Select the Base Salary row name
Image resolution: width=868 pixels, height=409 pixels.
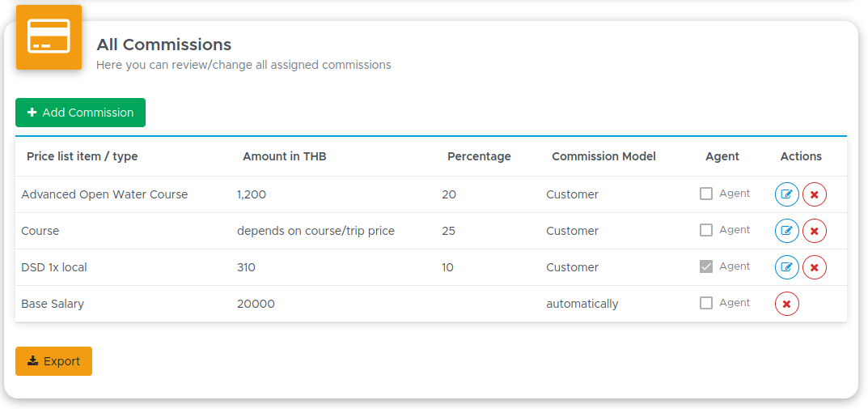(53, 304)
